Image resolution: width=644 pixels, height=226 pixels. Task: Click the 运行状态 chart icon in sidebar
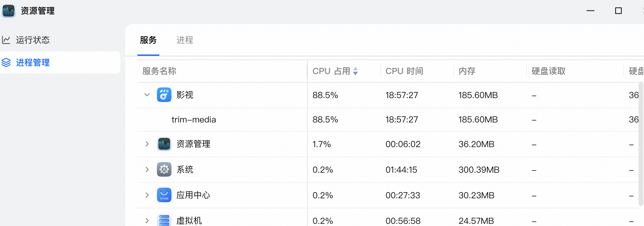pyautogui.click(x=6, y=40)
